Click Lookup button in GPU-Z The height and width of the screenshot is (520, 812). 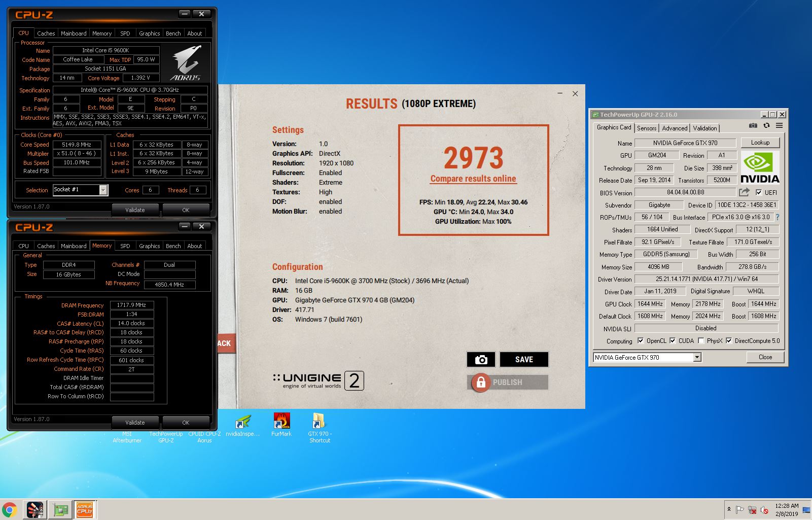(x=760, y=143)
